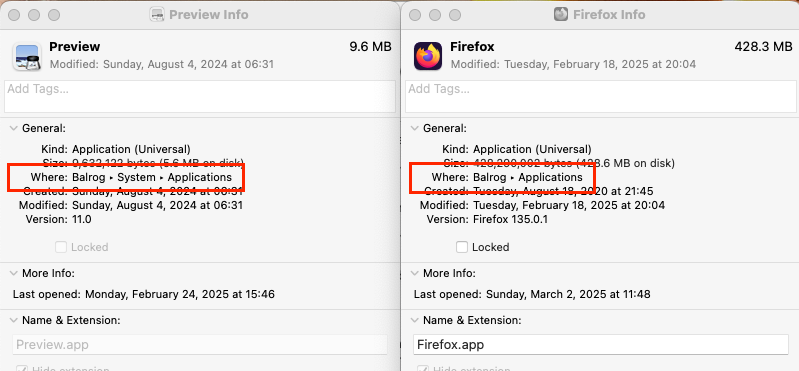
Task: Close the Preview Info window
Action: (x=14, y=15)
